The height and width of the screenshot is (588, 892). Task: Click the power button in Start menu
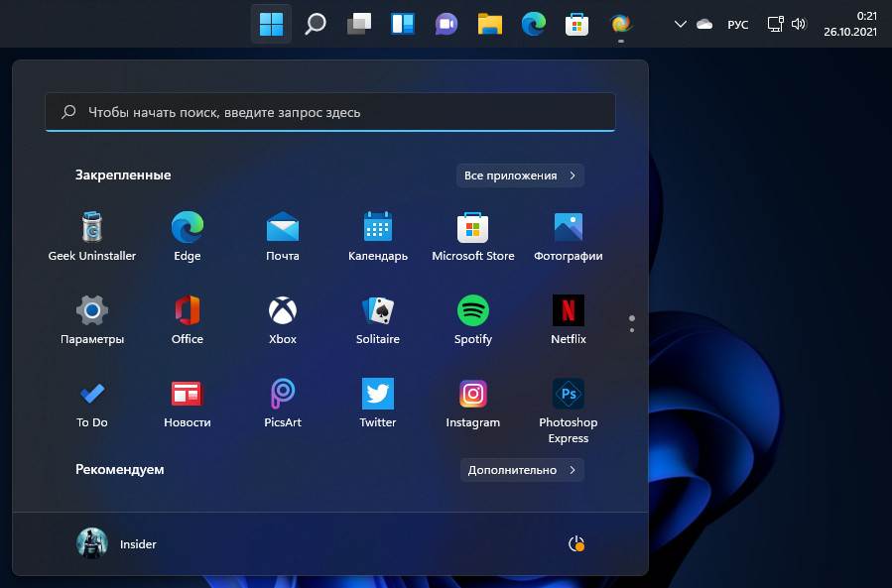(x=576, y=543)
